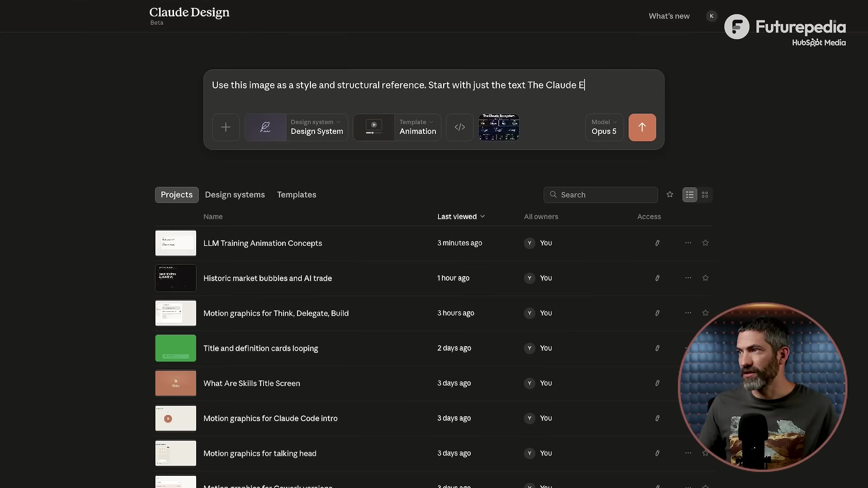Open more options for Historic market bubbles row
The height and width of the screenshot is (488, 868).
[688, 278]
